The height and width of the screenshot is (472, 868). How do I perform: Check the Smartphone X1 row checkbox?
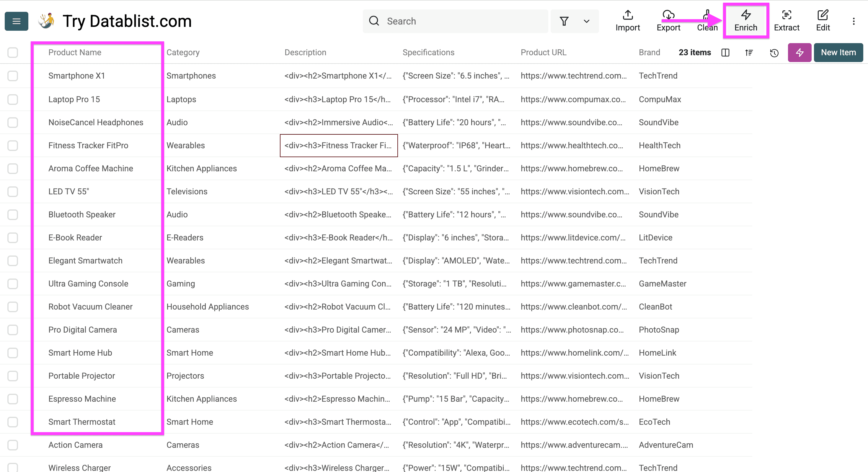coord(13,76)
